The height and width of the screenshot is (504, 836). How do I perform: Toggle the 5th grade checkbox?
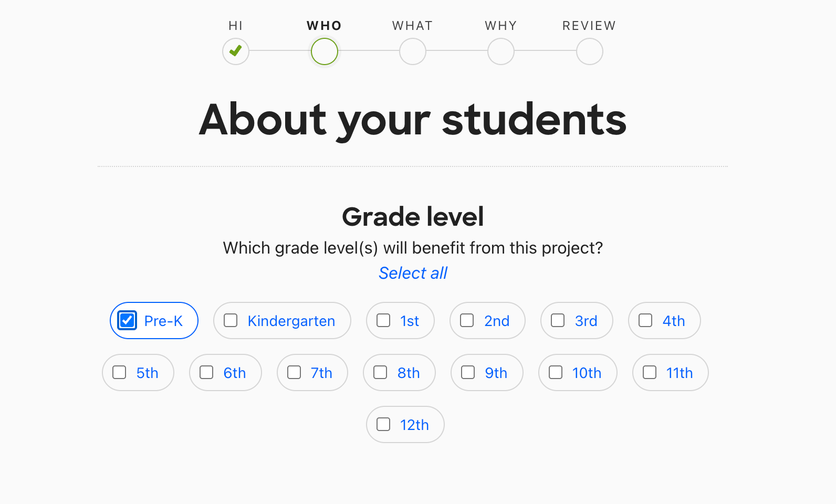(x=120, y=372)
